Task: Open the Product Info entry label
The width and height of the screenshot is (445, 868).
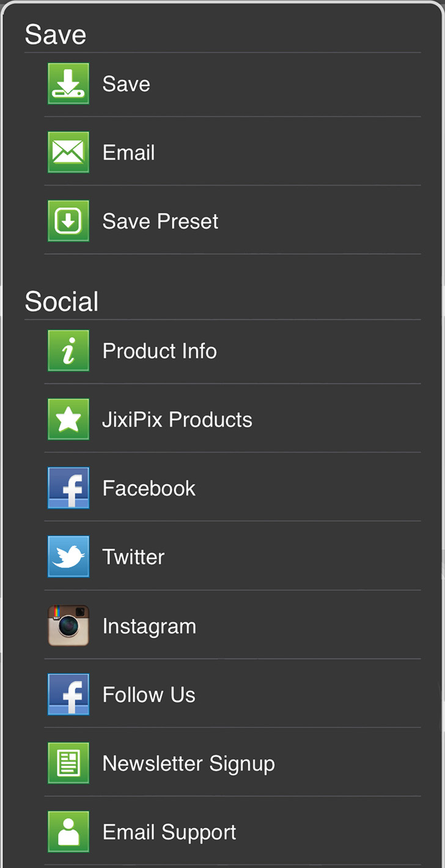Action: pos(160,351)
